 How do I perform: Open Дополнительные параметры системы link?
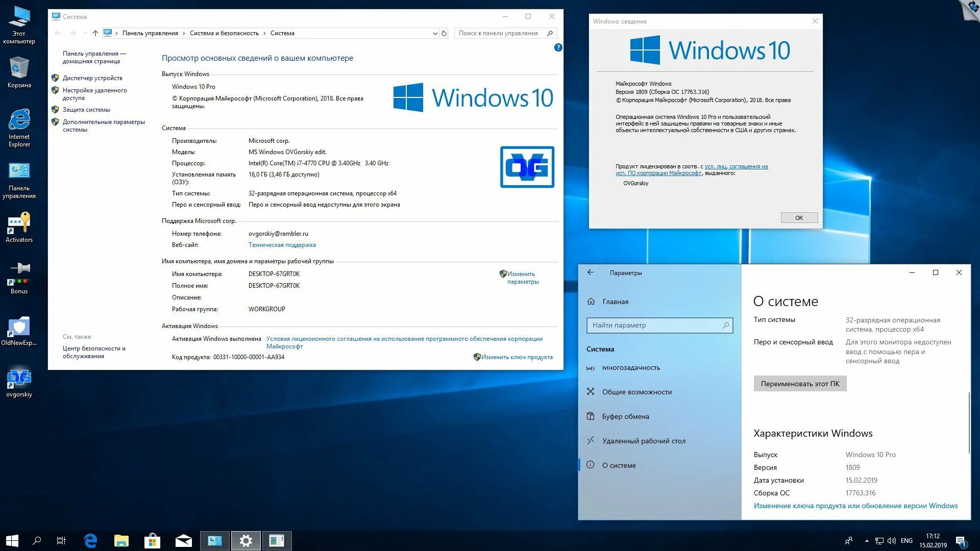pyautogui.click(x=104, y=126)
